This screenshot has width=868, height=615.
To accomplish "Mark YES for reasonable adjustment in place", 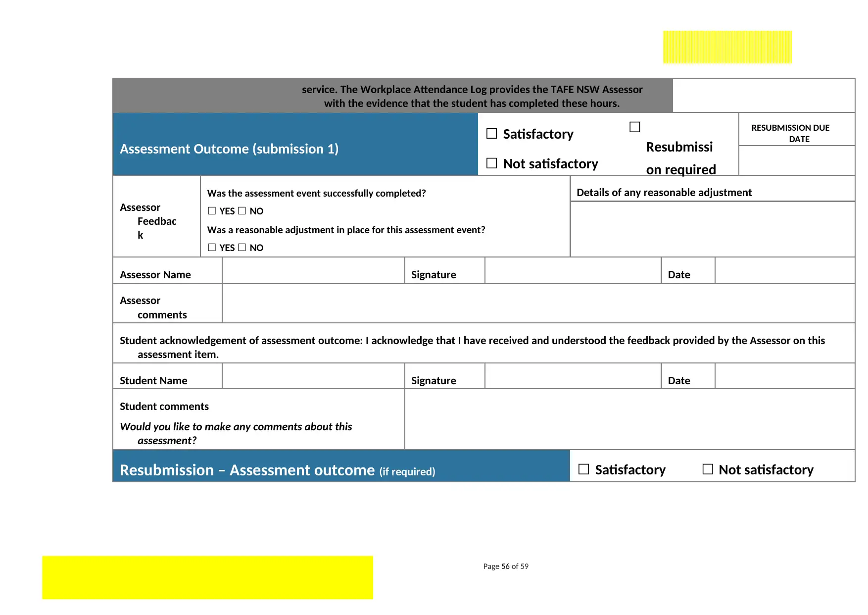I will 212,248.
